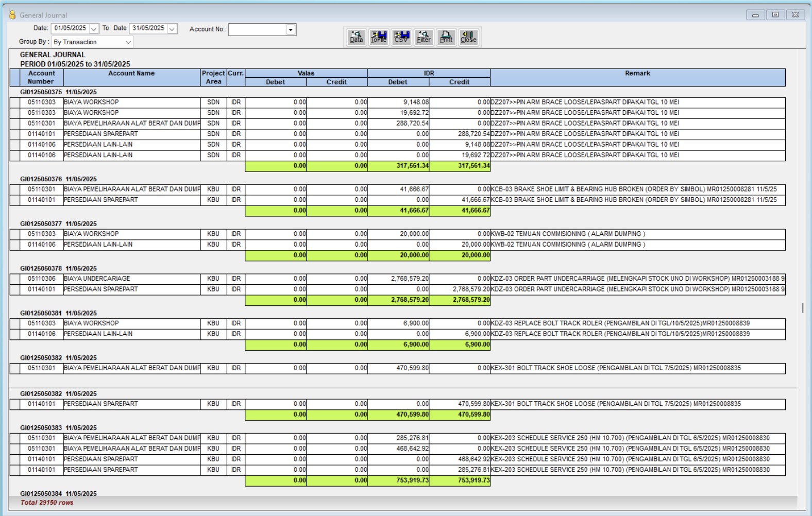Click the ToFile export icon
Screen dimensions: 812x516
click(379, 37)
